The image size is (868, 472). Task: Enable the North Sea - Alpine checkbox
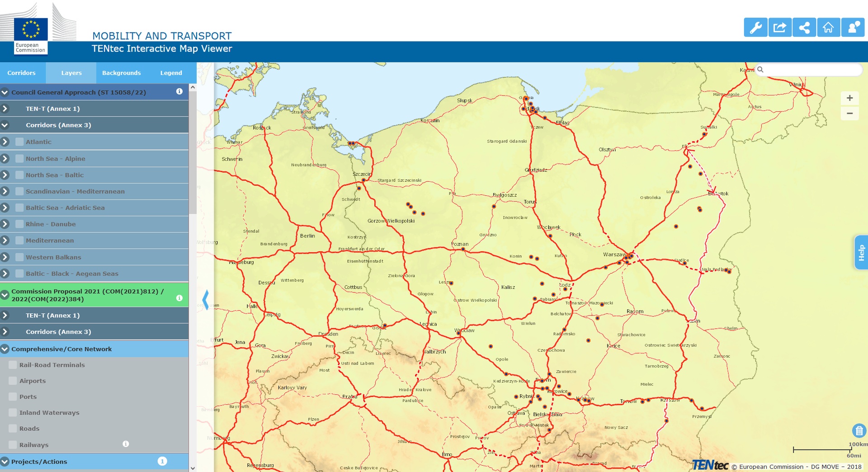click(x=19, y=158)
